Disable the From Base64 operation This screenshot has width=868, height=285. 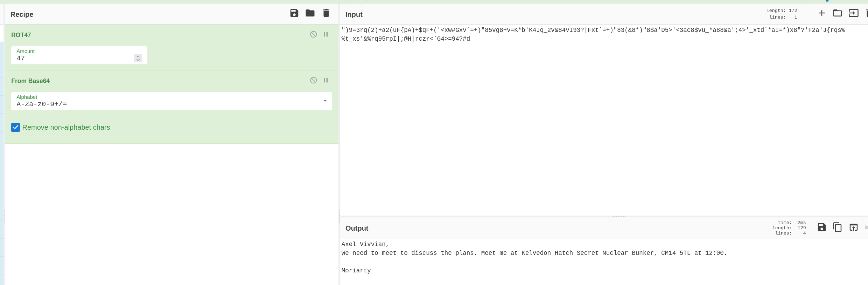(x=313, y=80)
